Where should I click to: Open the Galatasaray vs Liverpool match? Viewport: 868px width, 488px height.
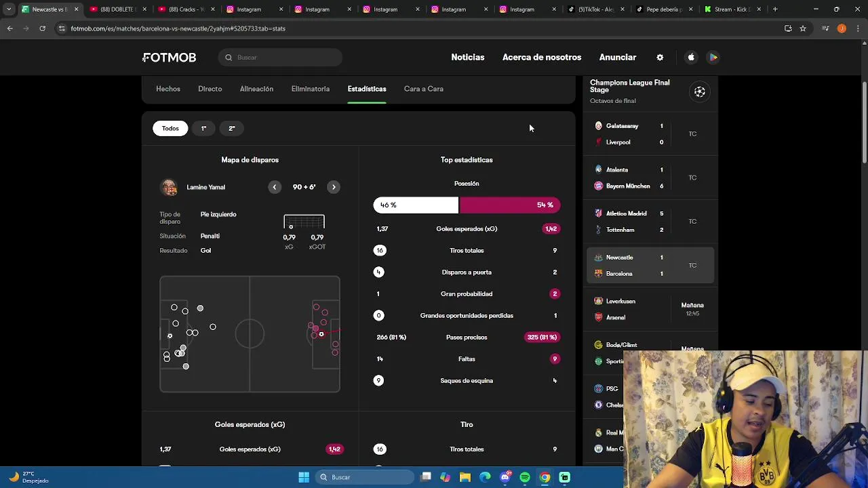(651, 134)
